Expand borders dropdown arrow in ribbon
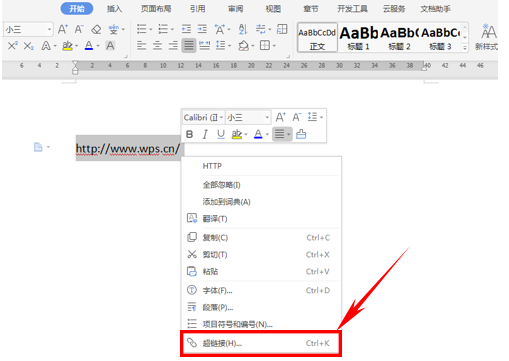 [x=274, y=45]
